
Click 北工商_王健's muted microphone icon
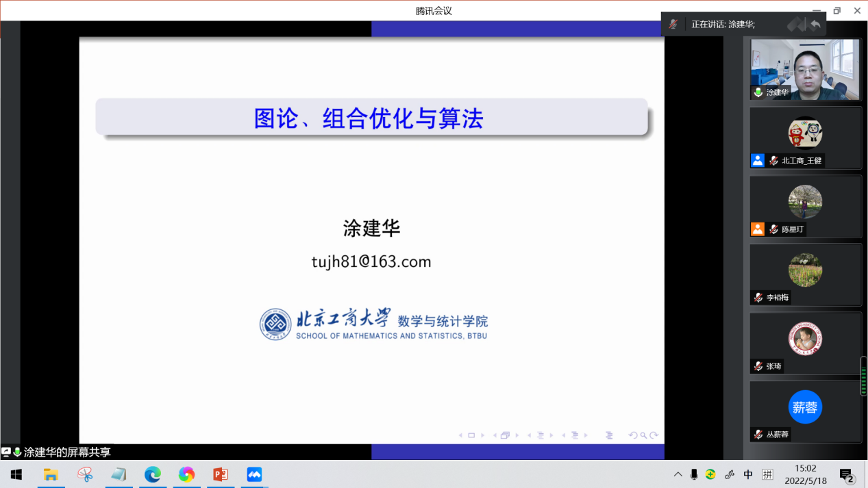773,161
